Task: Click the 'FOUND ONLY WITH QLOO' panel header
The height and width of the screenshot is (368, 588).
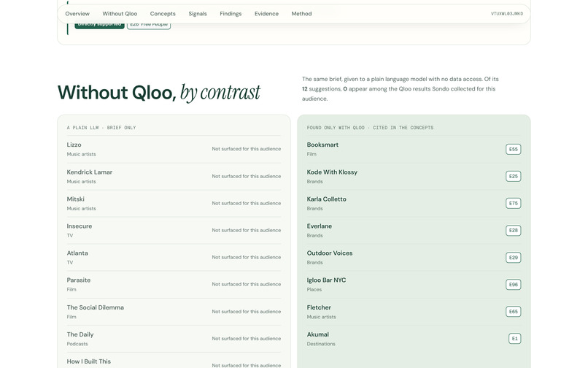Action: (370, 128)
